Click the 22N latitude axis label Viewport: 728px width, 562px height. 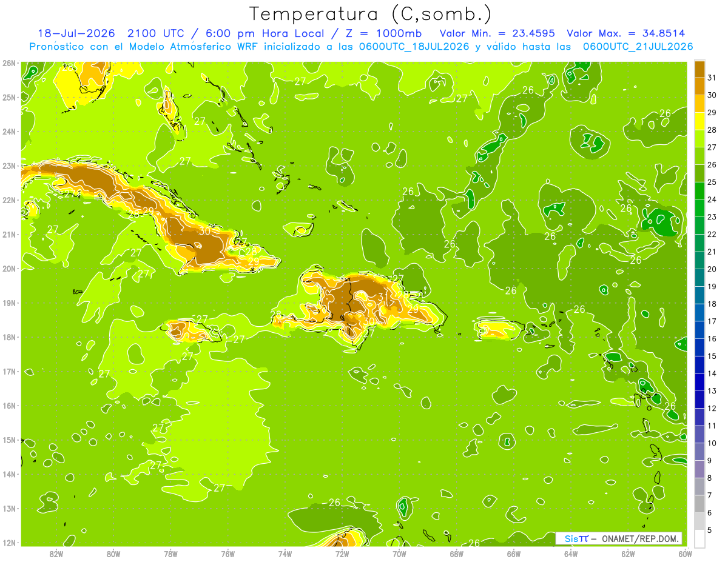[x=8, y=200]
